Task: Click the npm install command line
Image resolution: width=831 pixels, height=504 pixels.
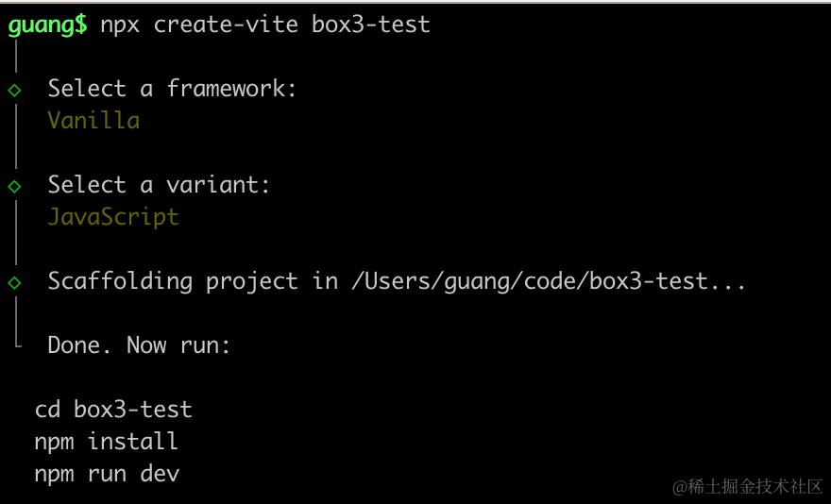Action: click(106, 442)
